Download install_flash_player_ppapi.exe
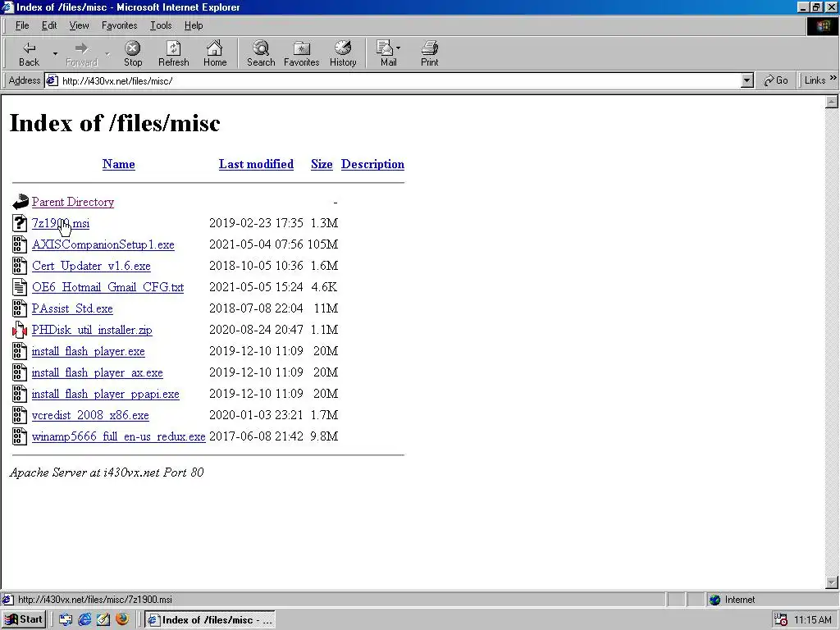This screenshot has height=630, width=840. pyautogui.click(x=106, y=394)
